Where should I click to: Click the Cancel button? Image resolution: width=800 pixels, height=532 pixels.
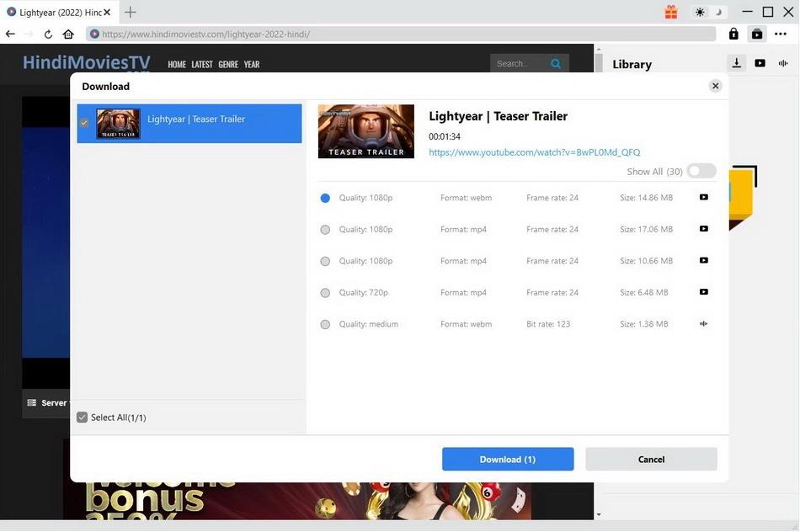[651, 459]
